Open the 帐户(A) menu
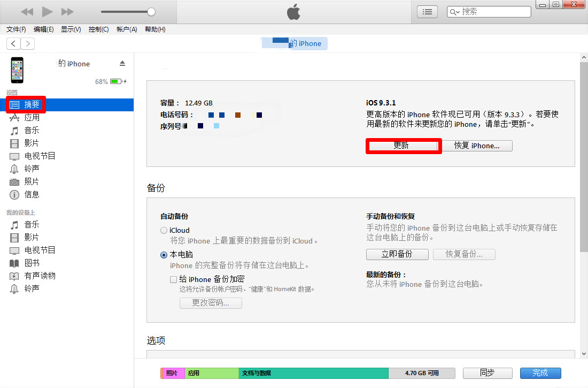588x388 pixels. (127, 29)
